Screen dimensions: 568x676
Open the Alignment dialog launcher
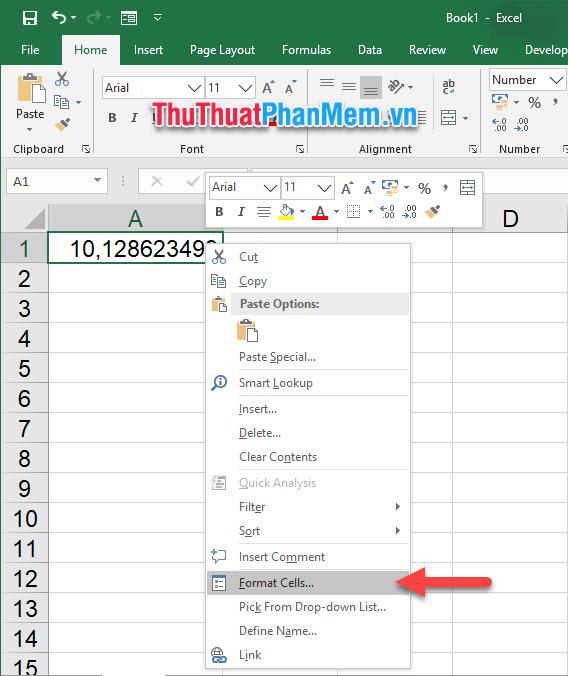(473, 149)
